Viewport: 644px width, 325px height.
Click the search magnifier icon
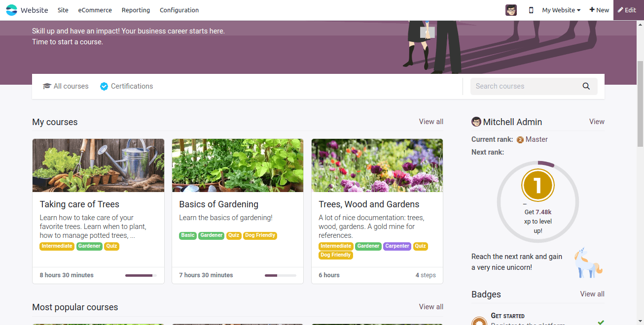(586, 86)
